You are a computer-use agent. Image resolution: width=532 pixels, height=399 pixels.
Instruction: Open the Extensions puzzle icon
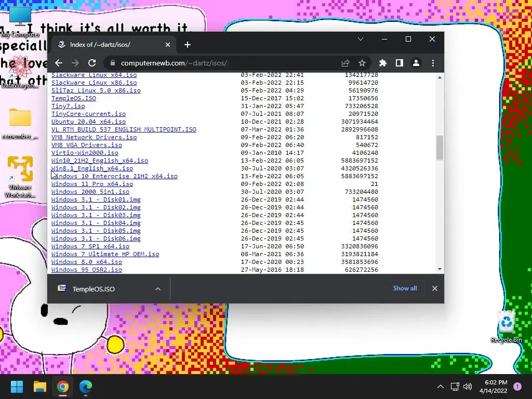(383, 63)
